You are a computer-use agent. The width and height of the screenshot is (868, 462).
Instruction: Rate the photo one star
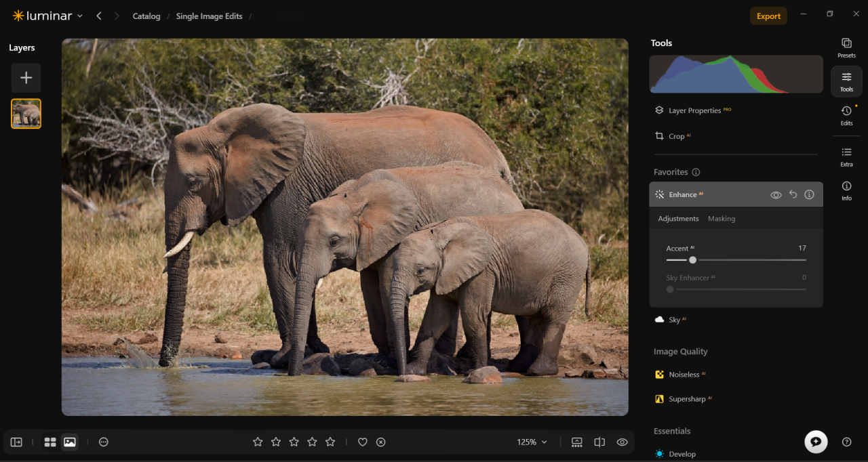pyautogui.click(x=258, y=442)
